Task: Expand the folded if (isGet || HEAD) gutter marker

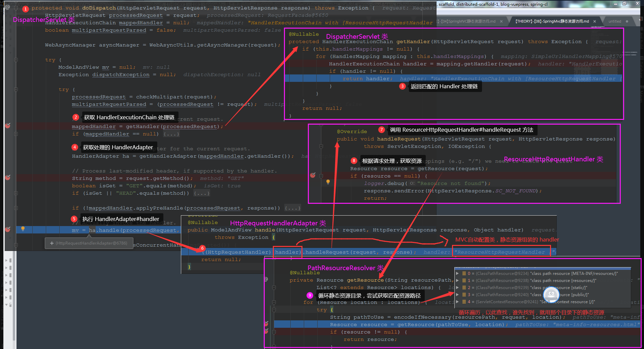Action: coord(16,193)
